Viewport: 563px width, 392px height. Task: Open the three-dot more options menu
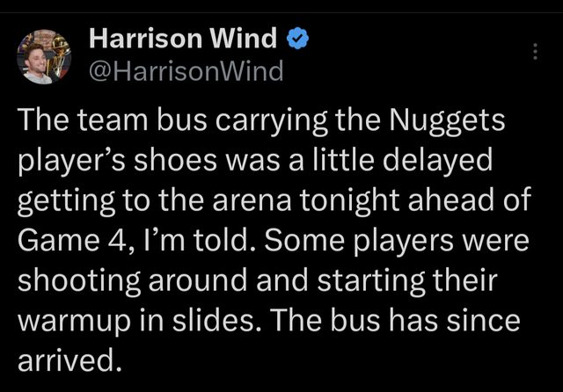[x=534, y=52]
